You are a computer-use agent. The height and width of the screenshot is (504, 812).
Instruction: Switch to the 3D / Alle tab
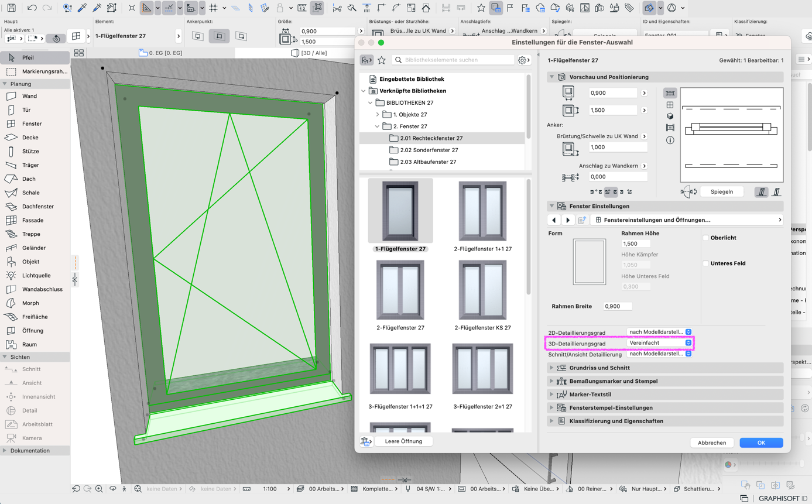[x=310, y=53]
